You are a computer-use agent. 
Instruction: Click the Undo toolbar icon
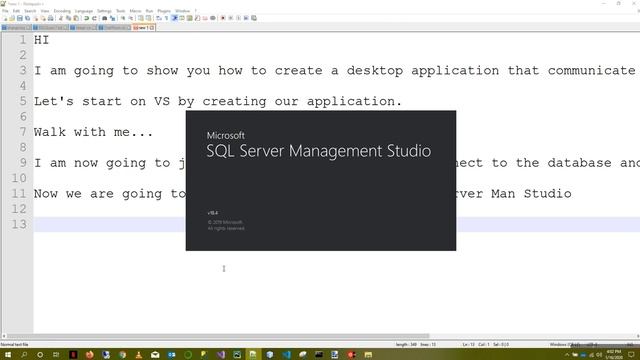pos(87,18)
